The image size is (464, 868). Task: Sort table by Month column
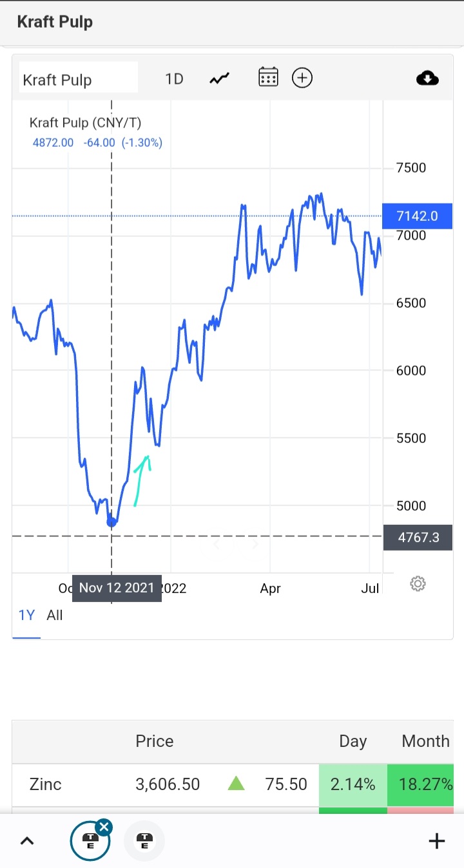tap(425, 741)
